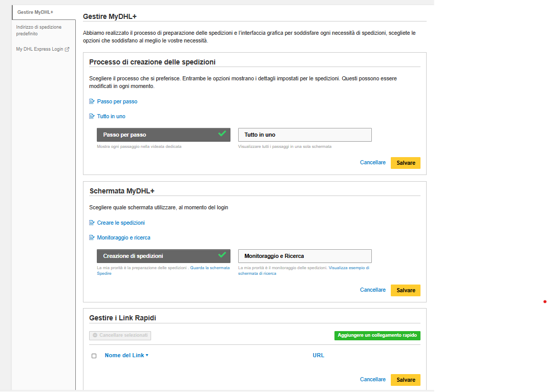
Task: Click green checkmark on Passo per passo option
Action: (x=222, y=134)
